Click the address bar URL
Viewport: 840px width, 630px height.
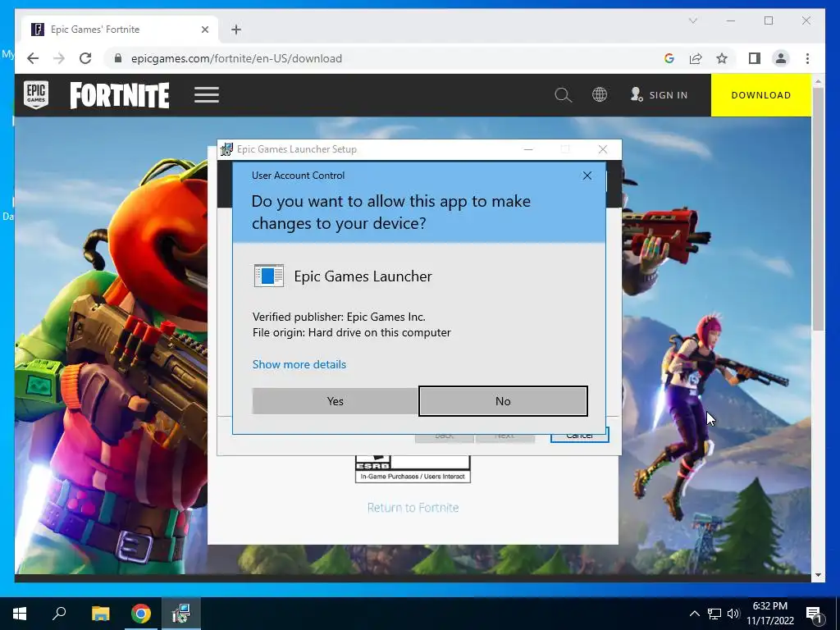236,58
